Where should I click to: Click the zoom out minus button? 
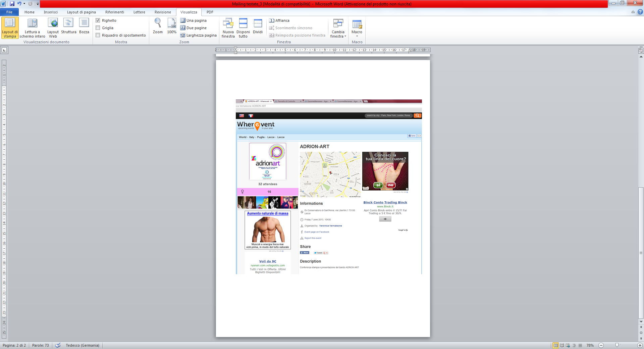point(601,345)
